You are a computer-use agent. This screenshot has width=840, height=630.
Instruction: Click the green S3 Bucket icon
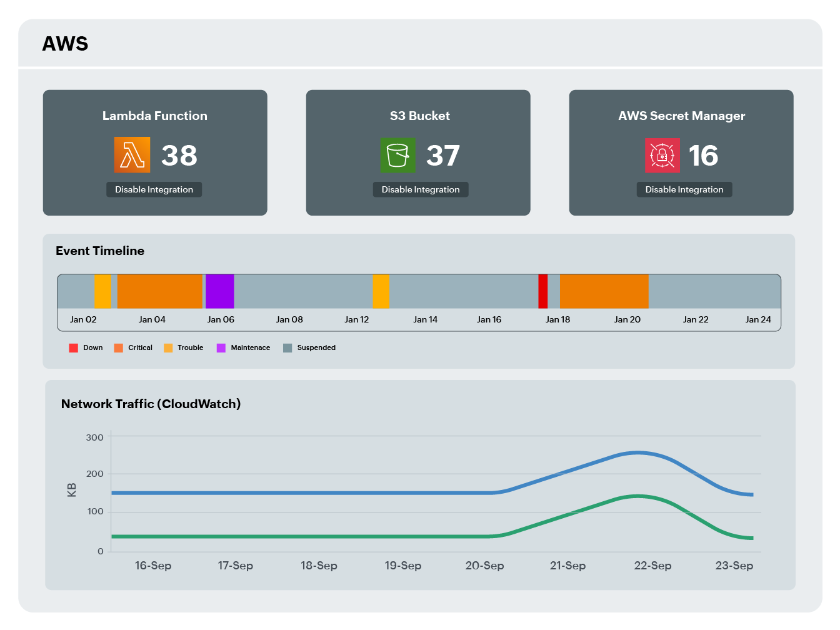click(398, 155)
